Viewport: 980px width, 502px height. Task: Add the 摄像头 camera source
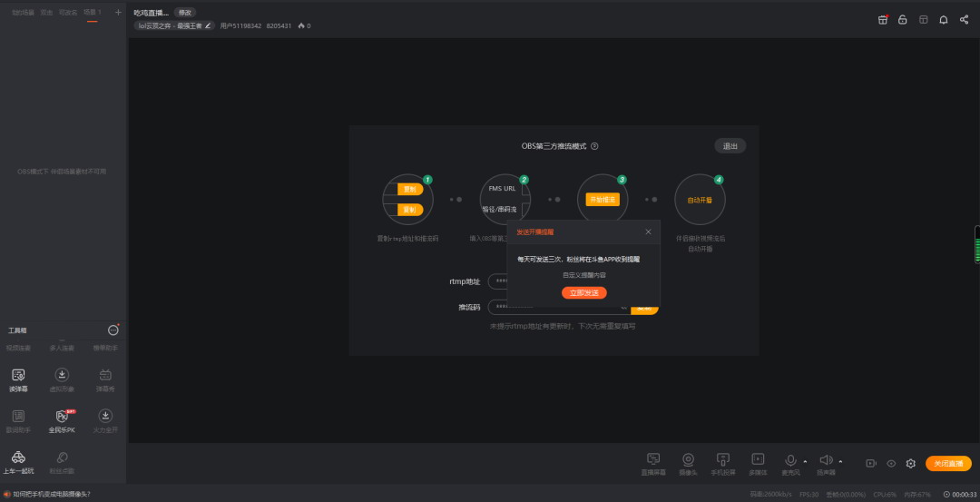point(688,464)
